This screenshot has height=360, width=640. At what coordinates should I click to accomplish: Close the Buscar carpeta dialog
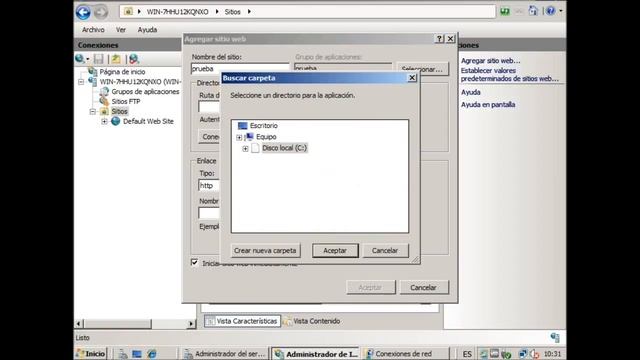click(412, 78)
